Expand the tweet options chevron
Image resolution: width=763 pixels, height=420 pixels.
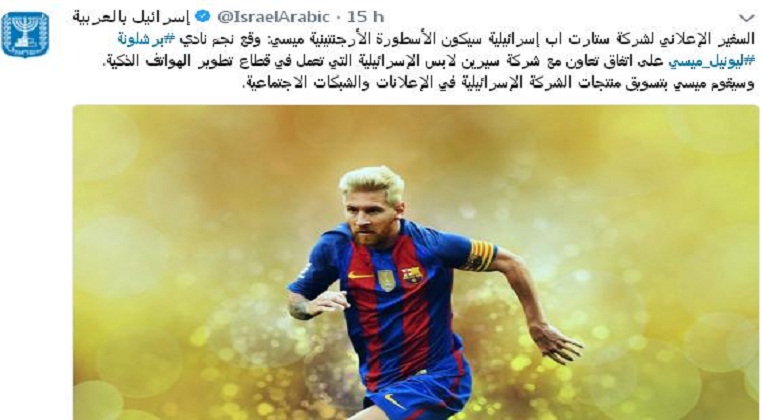[x=745, y=18]
